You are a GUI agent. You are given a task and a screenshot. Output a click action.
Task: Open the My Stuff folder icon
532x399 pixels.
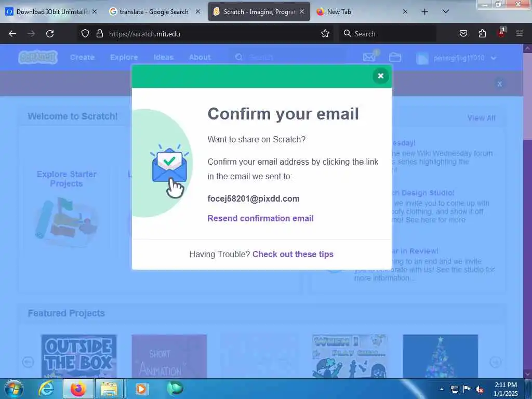coord(395,57)
